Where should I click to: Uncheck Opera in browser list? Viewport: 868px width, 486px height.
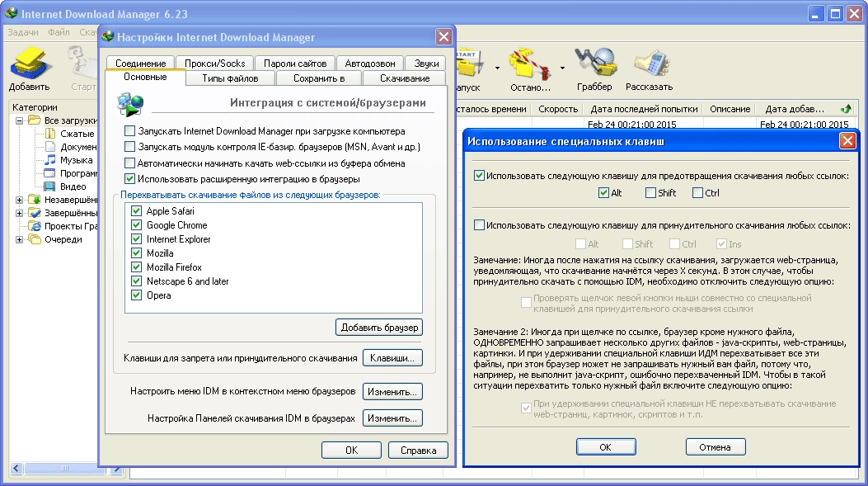pos(136,295)
